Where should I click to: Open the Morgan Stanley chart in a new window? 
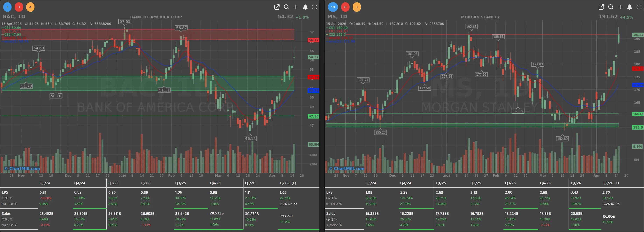pyautogui.click(x=601, y=7)
